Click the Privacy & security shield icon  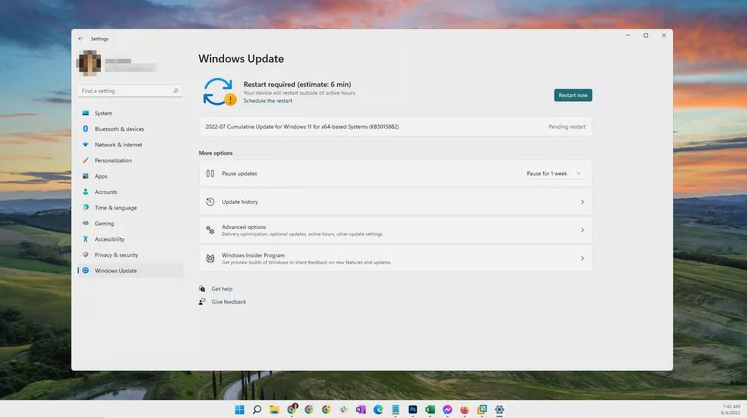86,255
